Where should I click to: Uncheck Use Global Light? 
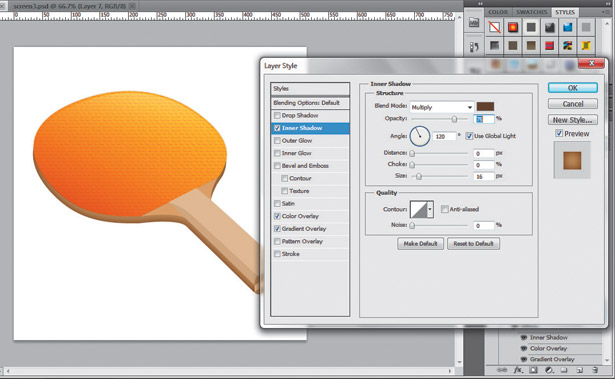click(x=469, y=136)
